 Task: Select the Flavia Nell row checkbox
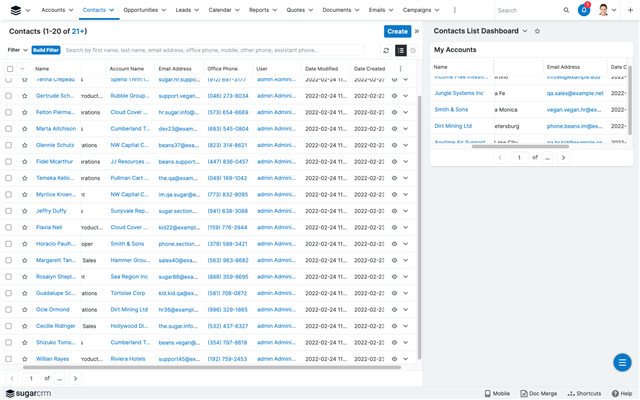point(10,227)
